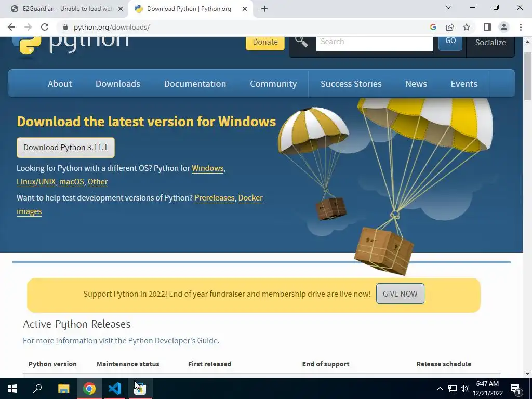Reload the python.org page
532x399 pixels.
[x=45, y=27]
